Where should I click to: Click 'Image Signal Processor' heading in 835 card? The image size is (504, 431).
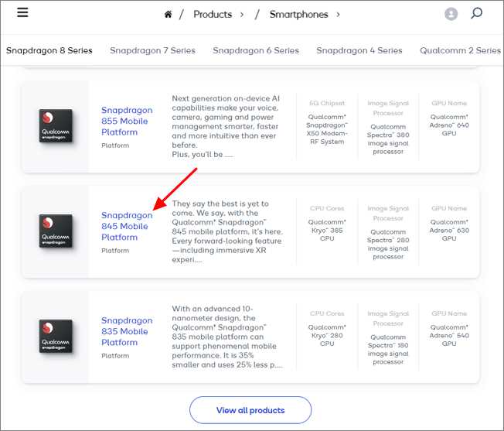388,319
